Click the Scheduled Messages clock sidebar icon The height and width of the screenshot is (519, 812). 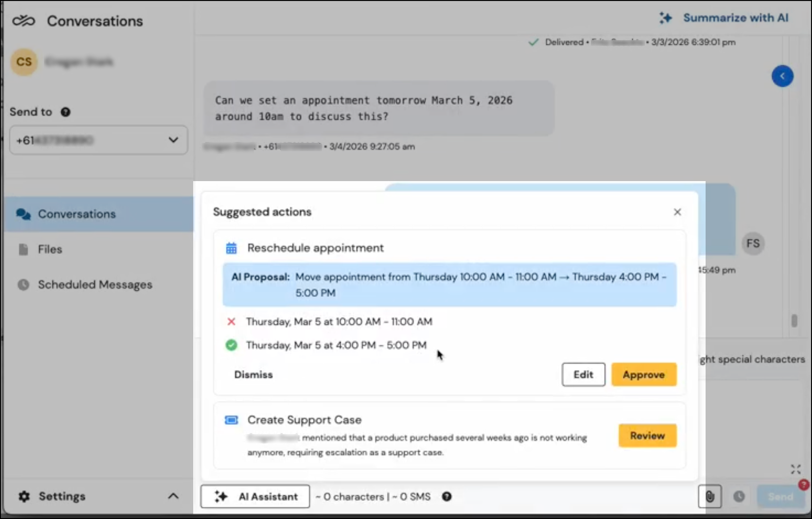pyautogui.click(x=23, y=285)
